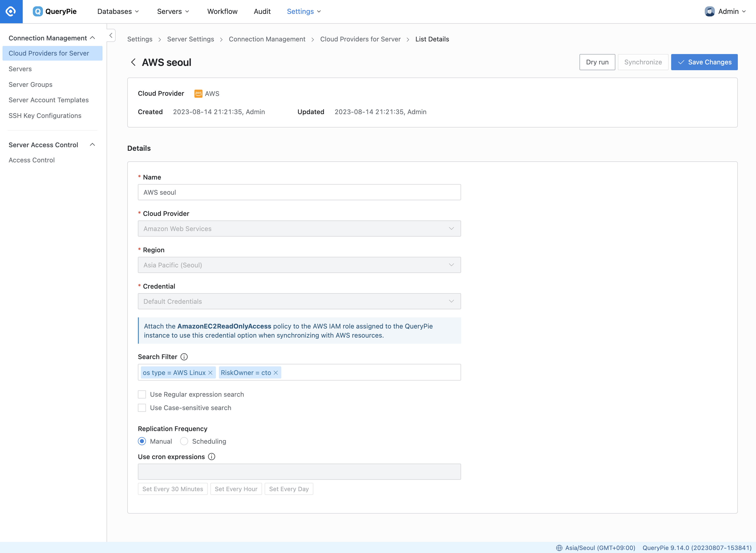Click the Dry run button
756x553 pixels.
(597, 62)
